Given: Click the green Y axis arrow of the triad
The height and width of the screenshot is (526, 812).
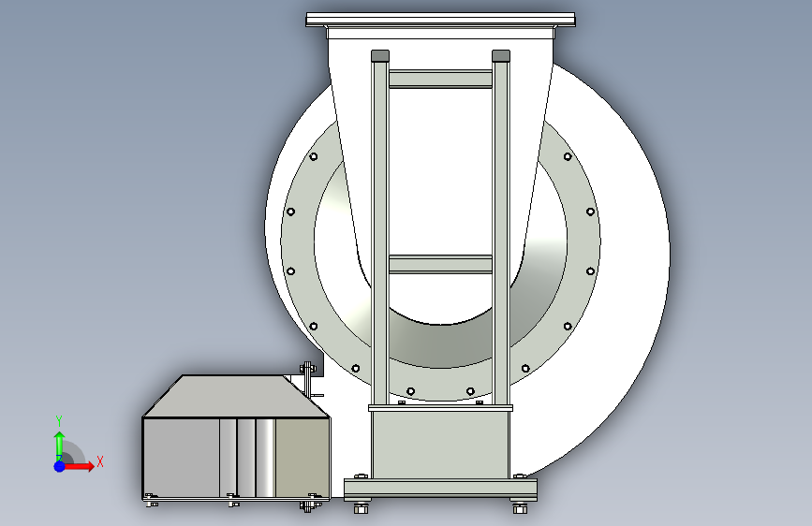Looking at the screenshot, I should pos(60,446).
